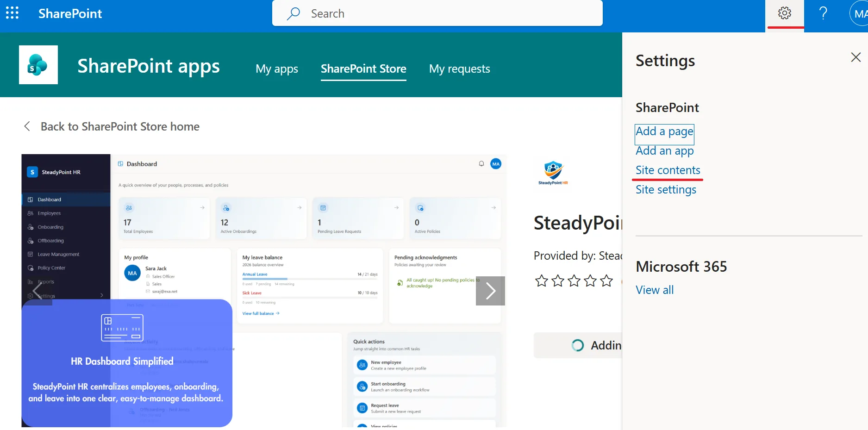868x430 pixels.
Task: Open the app launcher waffle icon
Action: (12, 13)
